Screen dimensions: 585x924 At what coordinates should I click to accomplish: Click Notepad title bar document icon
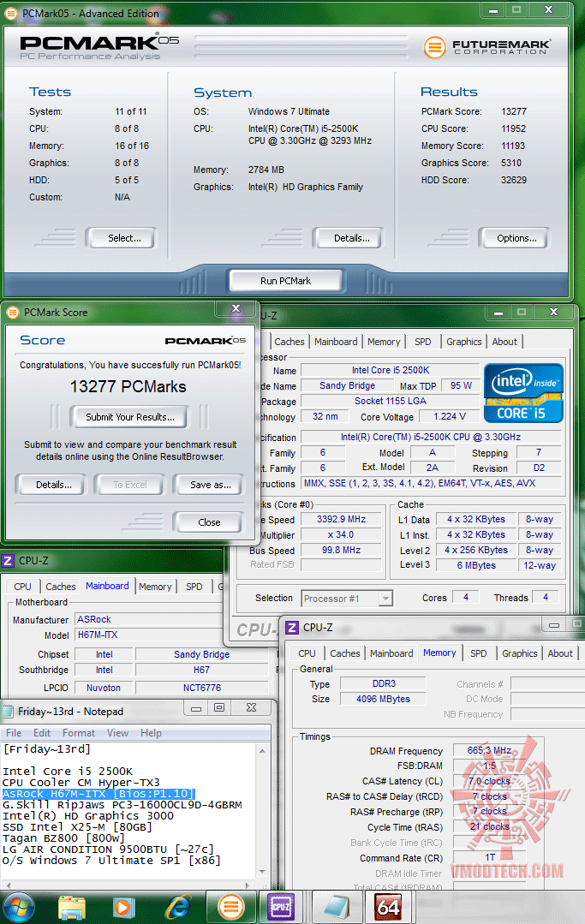(8, 712)
